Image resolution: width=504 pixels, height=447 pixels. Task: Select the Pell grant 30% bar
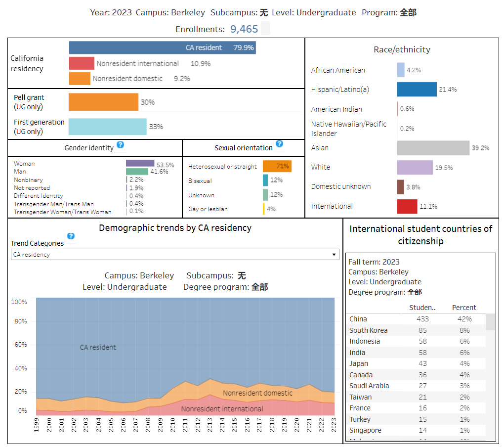103,102
